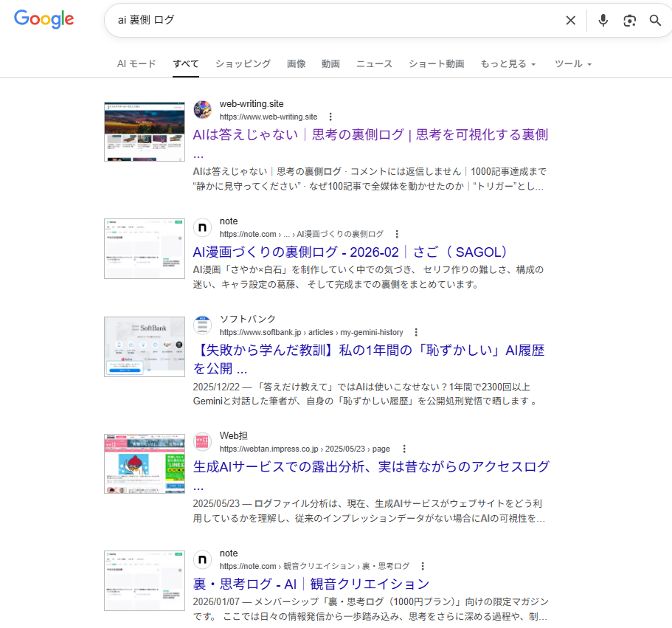
Task: Click the SoftBank result thumbnail
Action: point(145,347)
